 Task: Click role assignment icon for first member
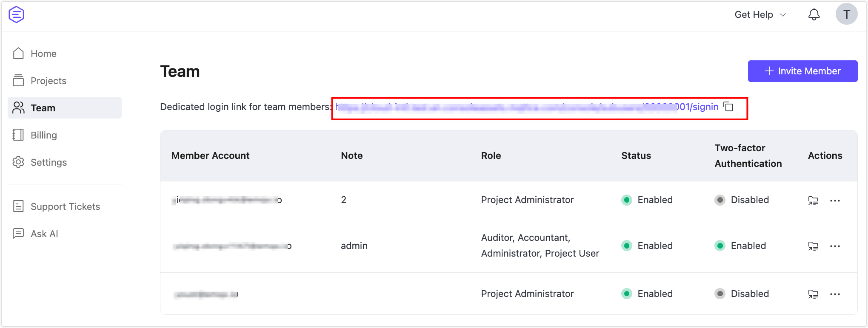point(813,201)
